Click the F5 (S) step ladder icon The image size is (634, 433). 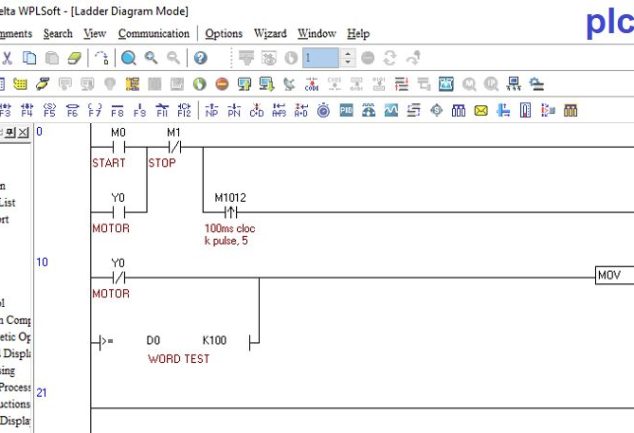pyautogui.click(x=49, y=110)
